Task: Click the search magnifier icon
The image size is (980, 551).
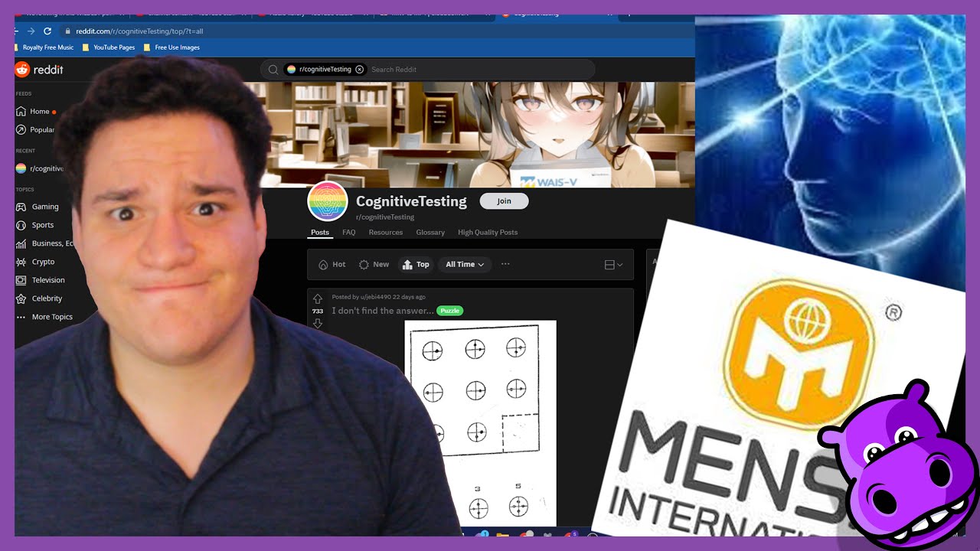Action: [273, 70]
